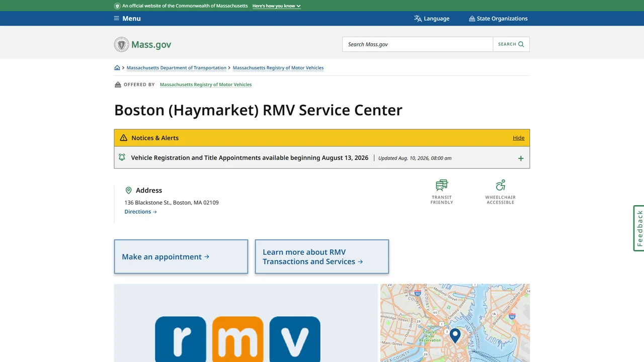Open Massachusetts Registry of Motor Vehicles breadcrumb
Image resolution: width=644 pixels, height=362 pixels.
click(278, 68)
